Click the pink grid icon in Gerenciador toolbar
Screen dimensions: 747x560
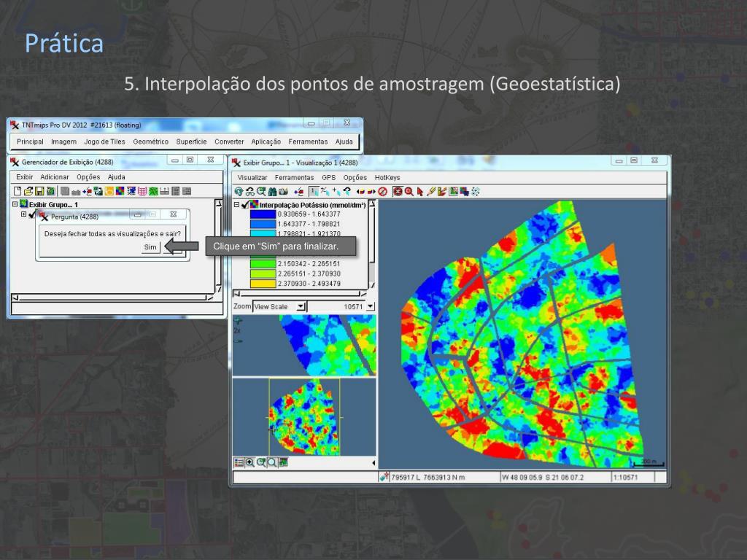coord(142,191)
